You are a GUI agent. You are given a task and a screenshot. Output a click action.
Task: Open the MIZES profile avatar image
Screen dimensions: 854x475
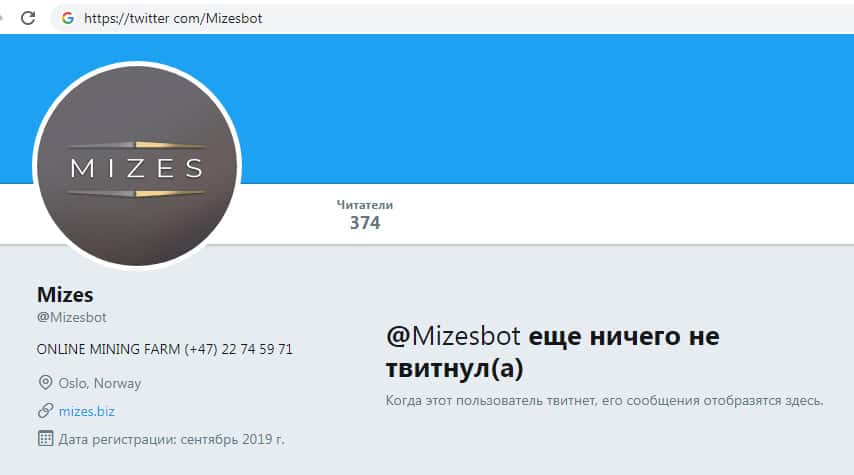pos(137,166)
